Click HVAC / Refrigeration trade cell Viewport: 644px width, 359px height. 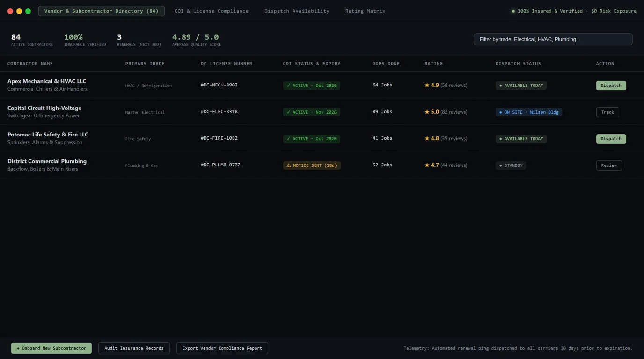[148, 86]
